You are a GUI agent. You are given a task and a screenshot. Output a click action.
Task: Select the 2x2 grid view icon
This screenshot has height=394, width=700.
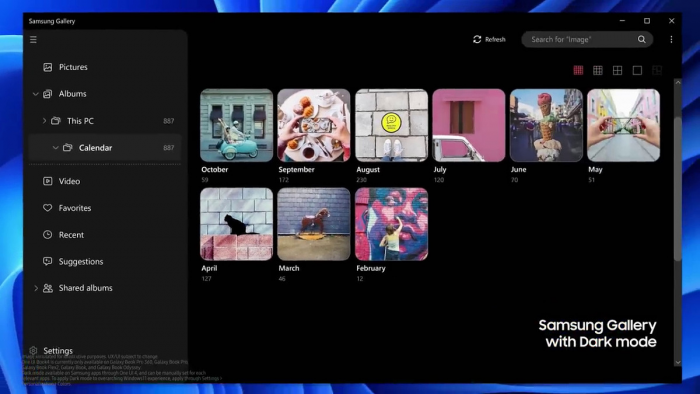(x=617, y=70)
